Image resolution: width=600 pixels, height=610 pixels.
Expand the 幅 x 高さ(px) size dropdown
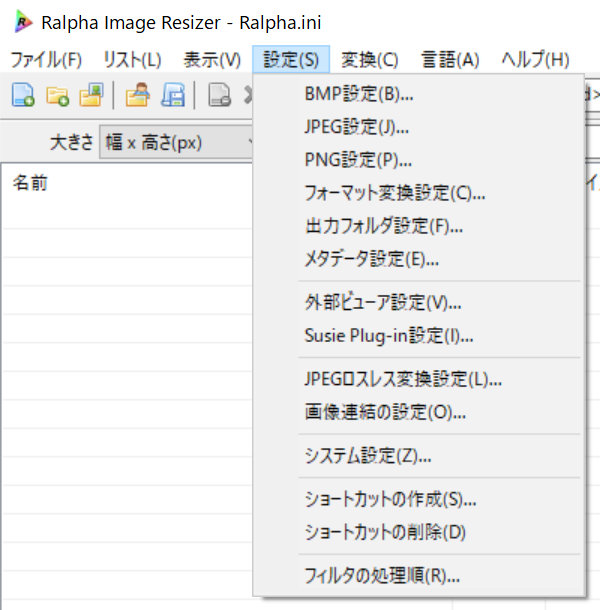(176, 142)
